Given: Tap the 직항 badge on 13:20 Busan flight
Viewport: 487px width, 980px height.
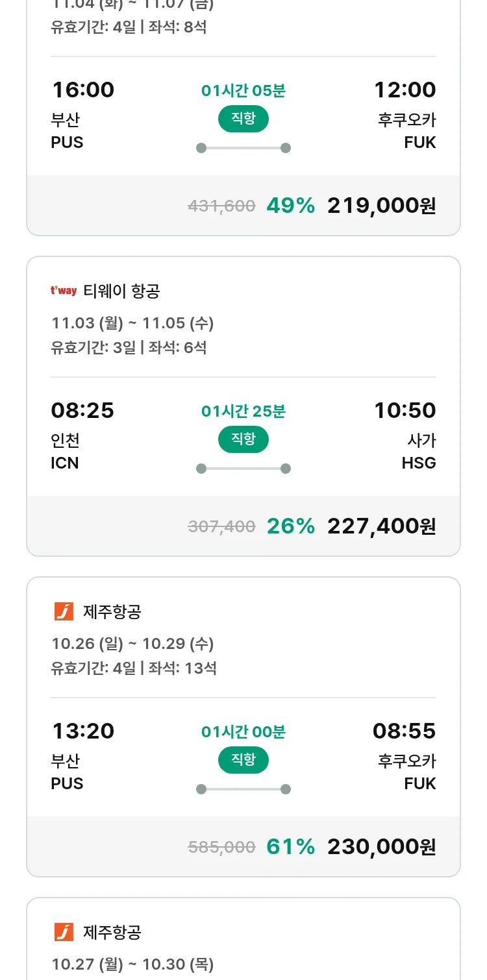Looking at the screenshot, I should (243, 760).
